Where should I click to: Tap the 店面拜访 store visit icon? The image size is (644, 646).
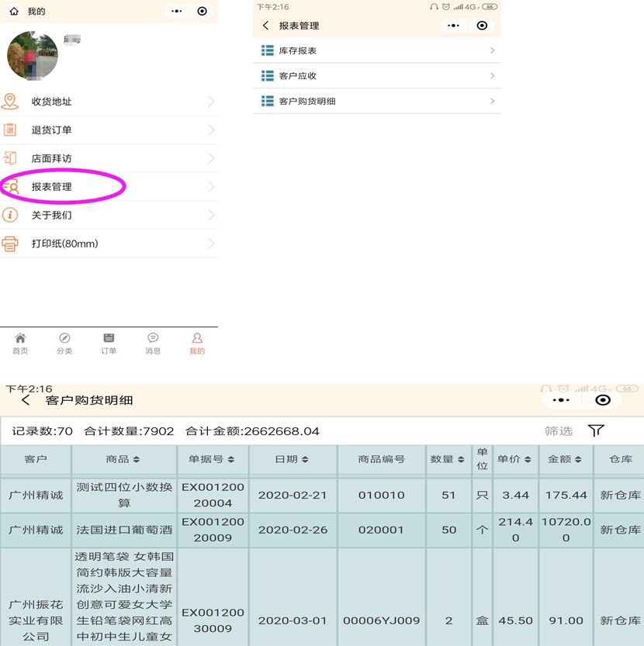point(10,158)
